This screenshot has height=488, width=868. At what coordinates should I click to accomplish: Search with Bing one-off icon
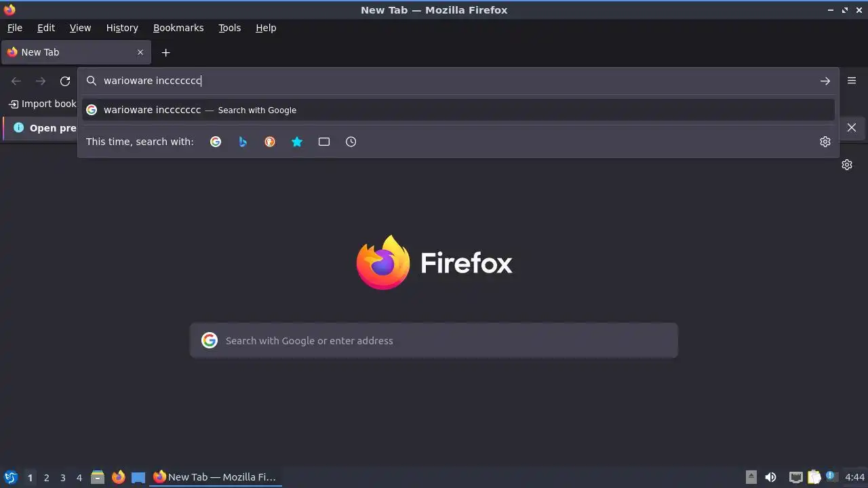point(243,142)
